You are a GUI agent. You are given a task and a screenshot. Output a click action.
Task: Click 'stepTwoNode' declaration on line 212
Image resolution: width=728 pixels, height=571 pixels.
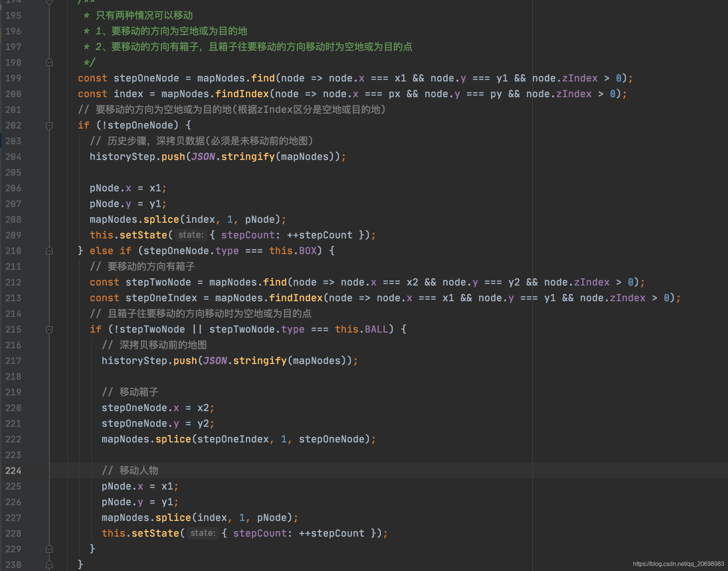click(158, 282)
